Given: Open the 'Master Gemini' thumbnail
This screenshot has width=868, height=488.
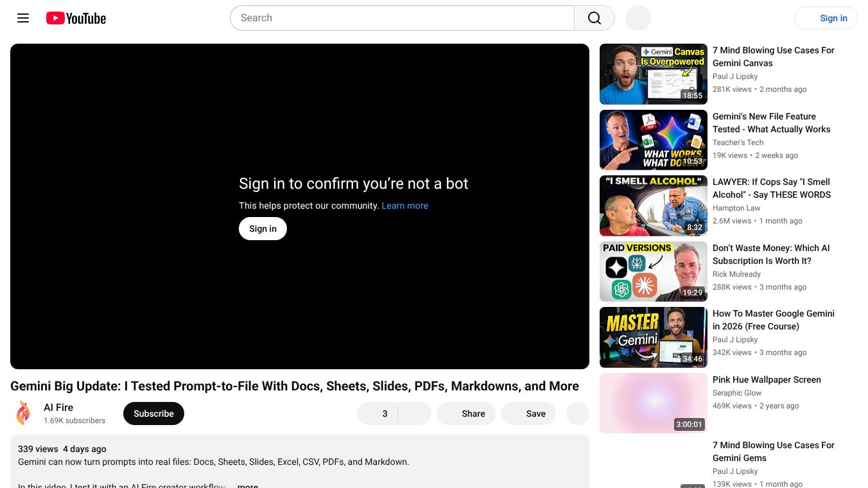Looking at the screenshot, I should (x=654, y=337).
